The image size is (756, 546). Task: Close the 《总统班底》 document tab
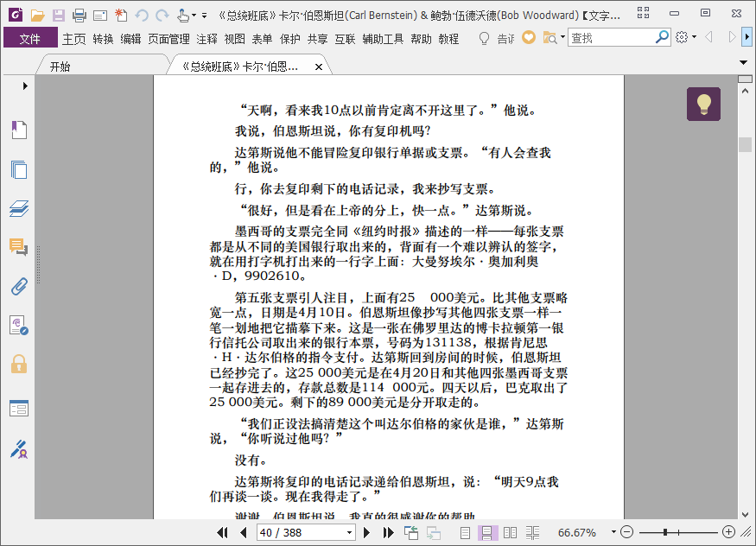click(x=318, y=67)
